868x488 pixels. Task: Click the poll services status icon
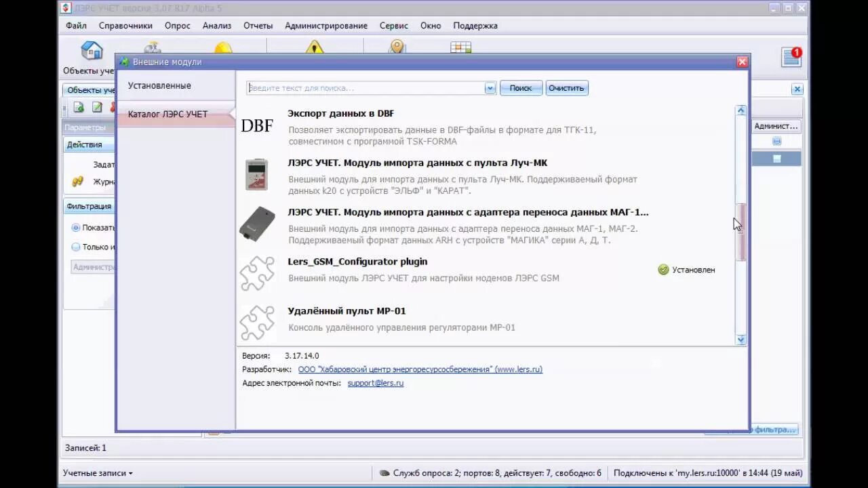[384, 473]
